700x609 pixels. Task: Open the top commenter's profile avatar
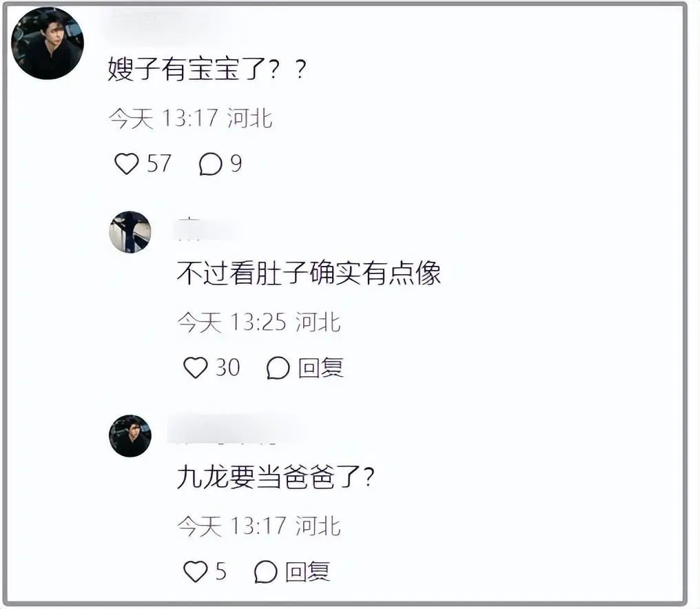[48, 43]
